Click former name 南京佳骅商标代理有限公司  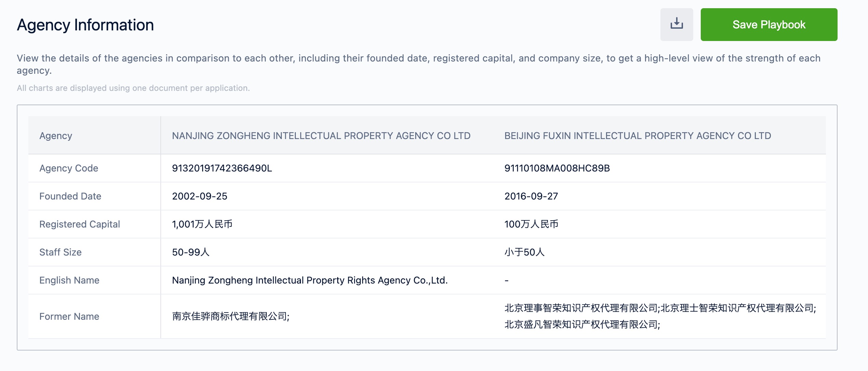click(x=231, y=316)
